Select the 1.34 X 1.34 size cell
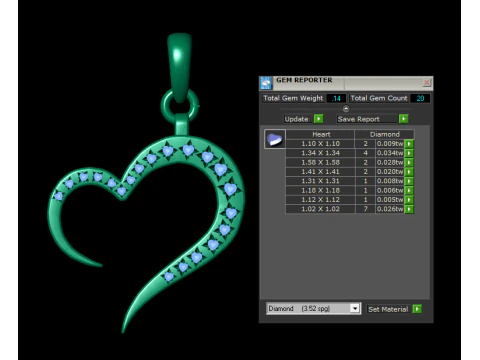Image resolution: width=480 pixels, height=360 pixels. [320, 153]
